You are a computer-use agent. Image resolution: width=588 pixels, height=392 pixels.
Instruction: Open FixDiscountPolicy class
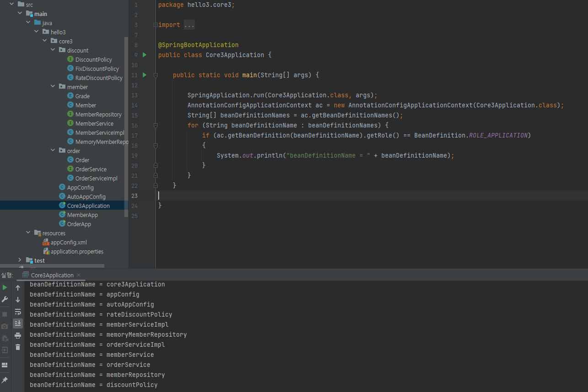coord(97,69)
